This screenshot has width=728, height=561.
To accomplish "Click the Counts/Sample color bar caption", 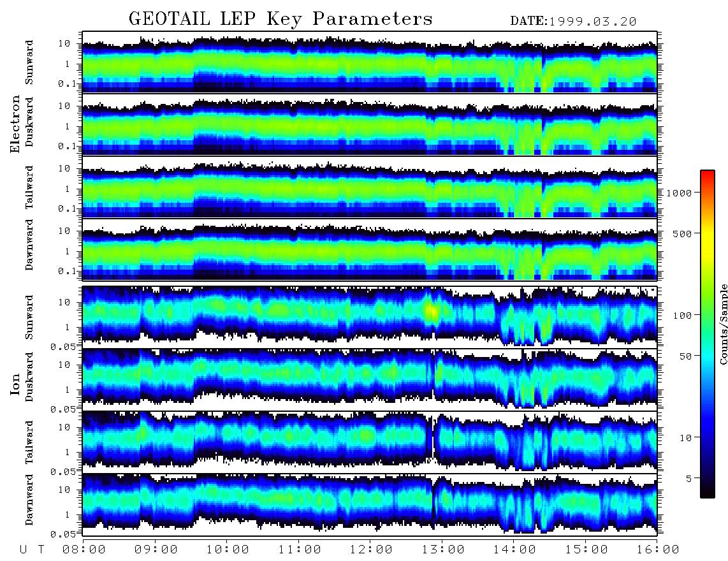I will tap(723, 324).
